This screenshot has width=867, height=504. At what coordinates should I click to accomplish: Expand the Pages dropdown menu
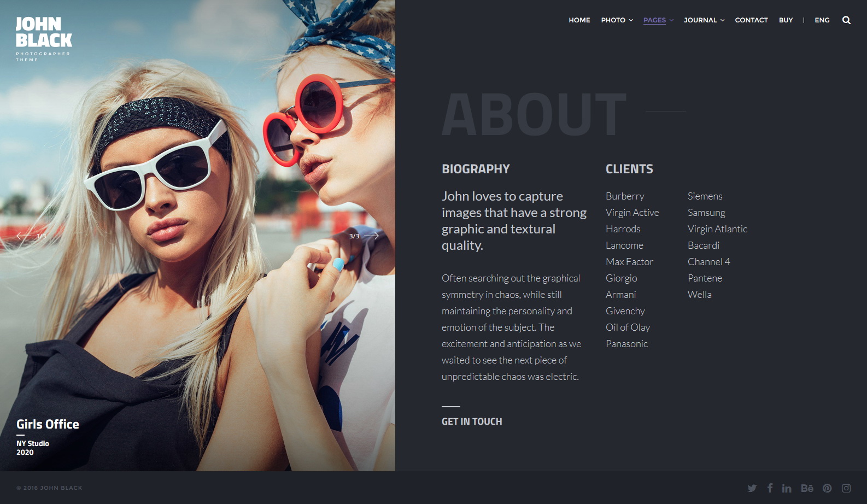pos(658,20)
